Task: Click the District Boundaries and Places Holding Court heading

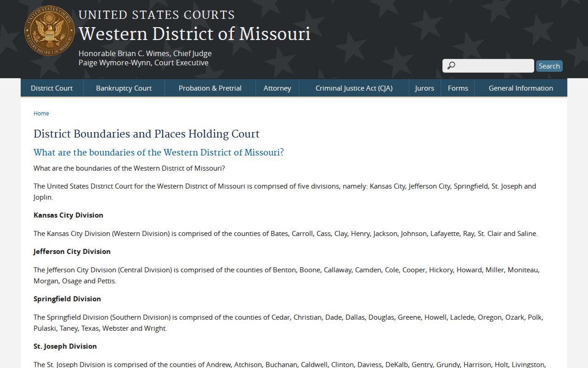Action: pos(147,134)
